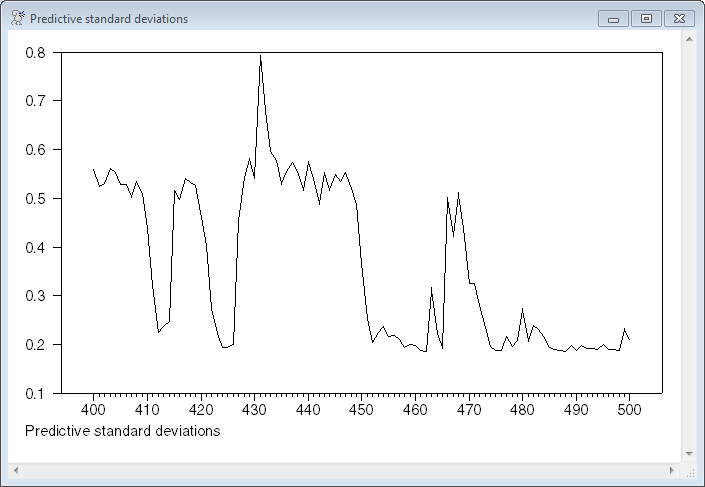This screenshot has width=705, height=487.
Task: Click the resize grip in the bottom-right corner
Action: (688, 470)
